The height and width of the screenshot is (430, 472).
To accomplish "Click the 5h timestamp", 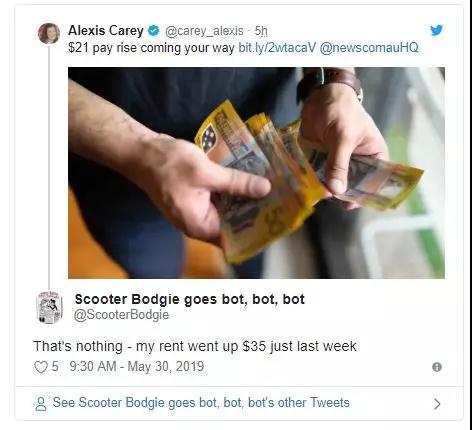I will click(x=261, y=31).
